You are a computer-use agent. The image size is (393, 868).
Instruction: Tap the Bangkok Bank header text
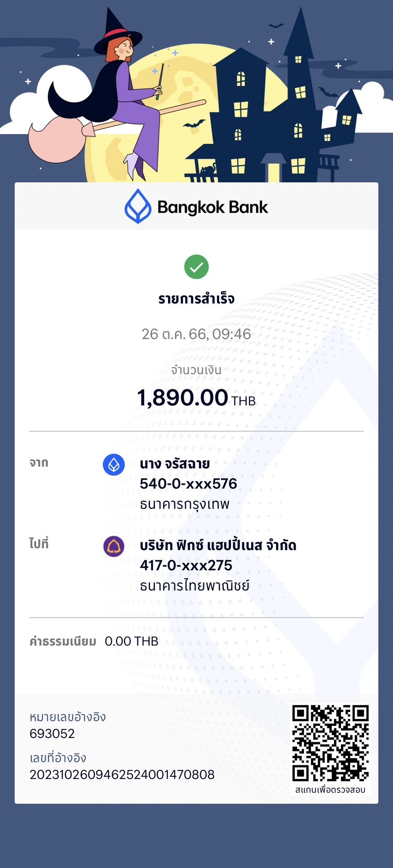(x=213, y=208)
